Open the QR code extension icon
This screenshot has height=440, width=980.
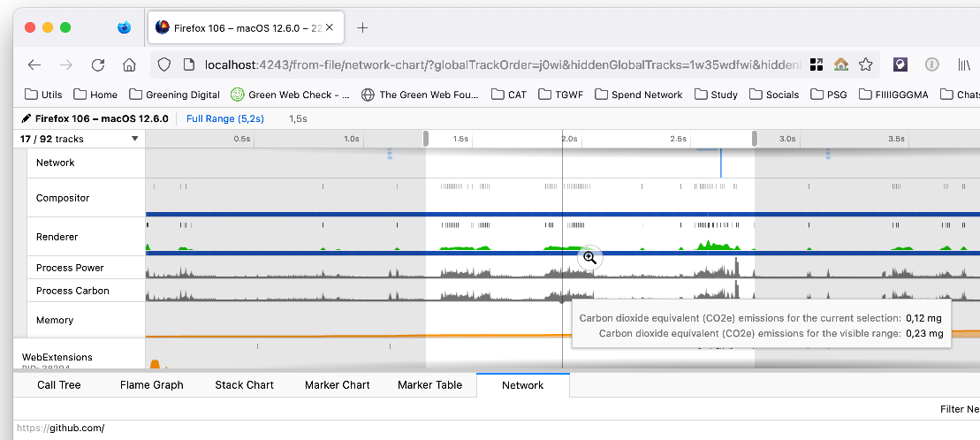[816, 64]
